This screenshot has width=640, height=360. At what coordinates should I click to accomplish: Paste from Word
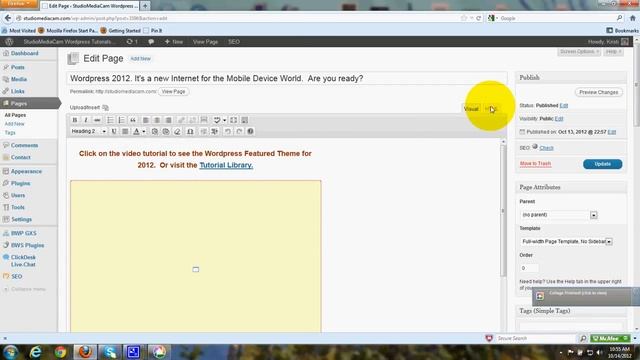[166, 131]
